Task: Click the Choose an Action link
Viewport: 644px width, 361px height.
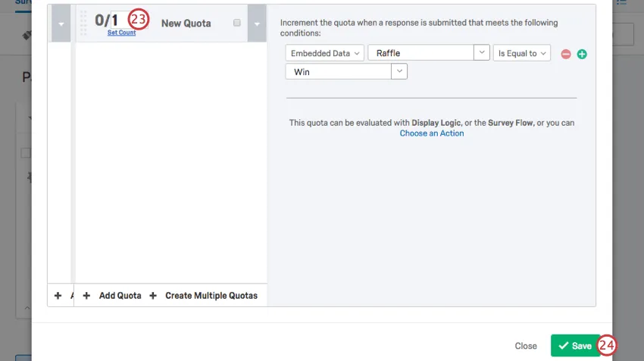Action: point(432,133)
